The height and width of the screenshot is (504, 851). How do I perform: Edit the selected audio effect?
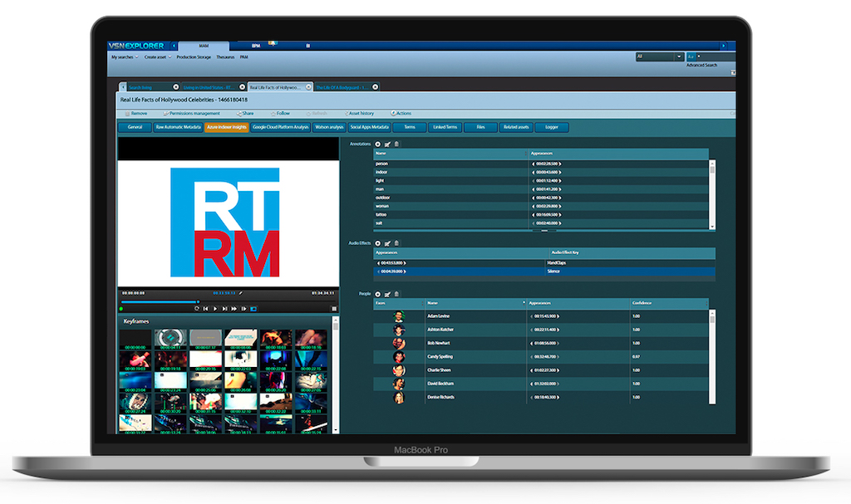click(x=387, y=243)
